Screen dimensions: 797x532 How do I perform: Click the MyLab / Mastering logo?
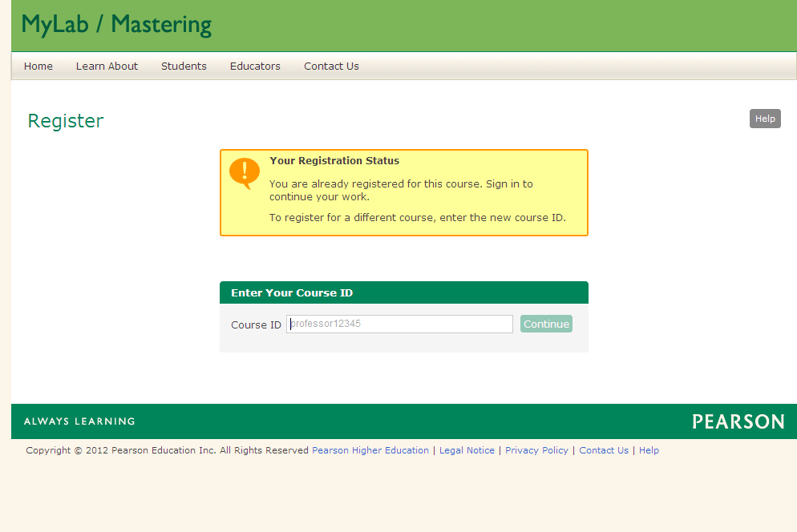coord(116,24)
